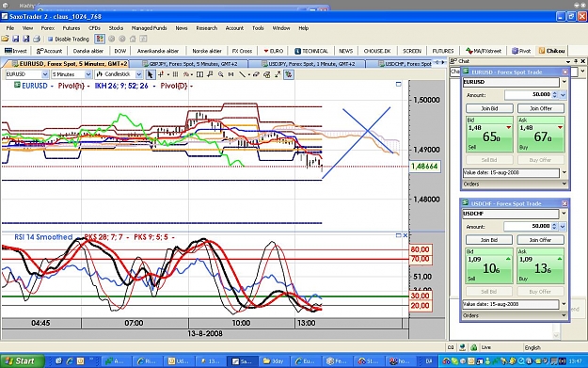The image size is (588, 368).
Task: Click the taskbar clock showing 13:47
Action: tap(575, 361)
